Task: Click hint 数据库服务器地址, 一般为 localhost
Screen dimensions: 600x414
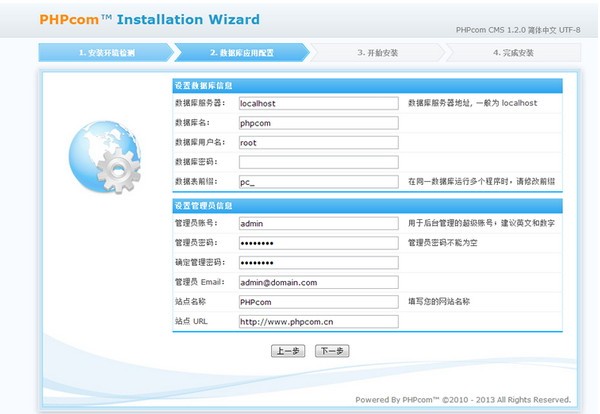Action: pos(473,103)
